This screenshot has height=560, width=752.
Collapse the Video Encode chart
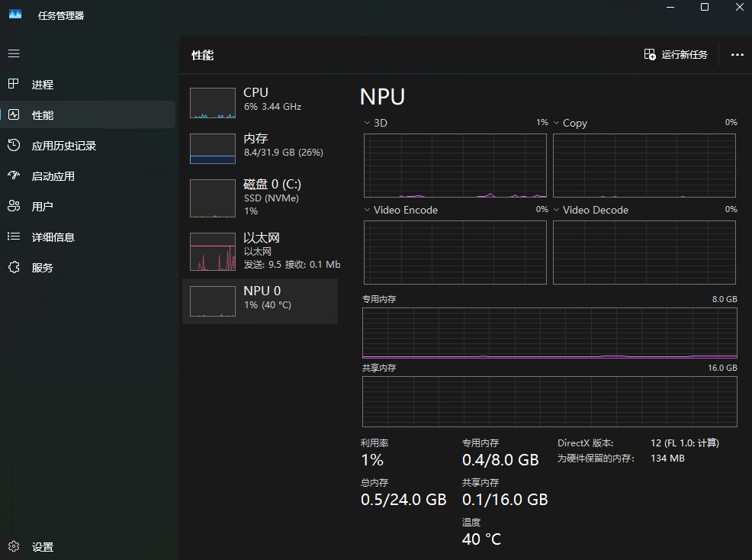pos(365,210)
